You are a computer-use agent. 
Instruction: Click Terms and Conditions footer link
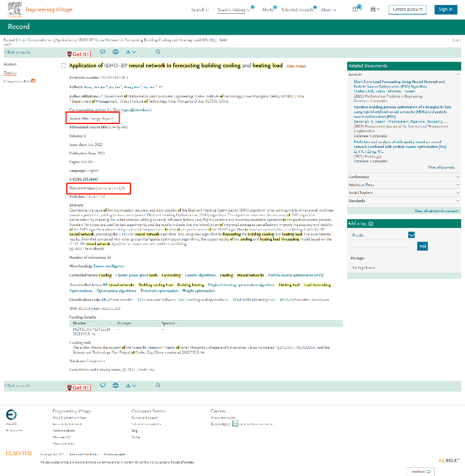84,455
